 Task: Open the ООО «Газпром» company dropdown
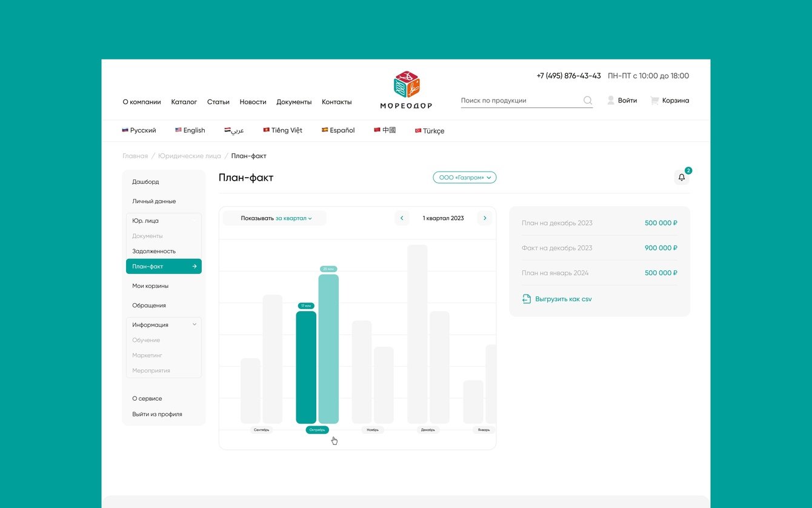(465, 178)
